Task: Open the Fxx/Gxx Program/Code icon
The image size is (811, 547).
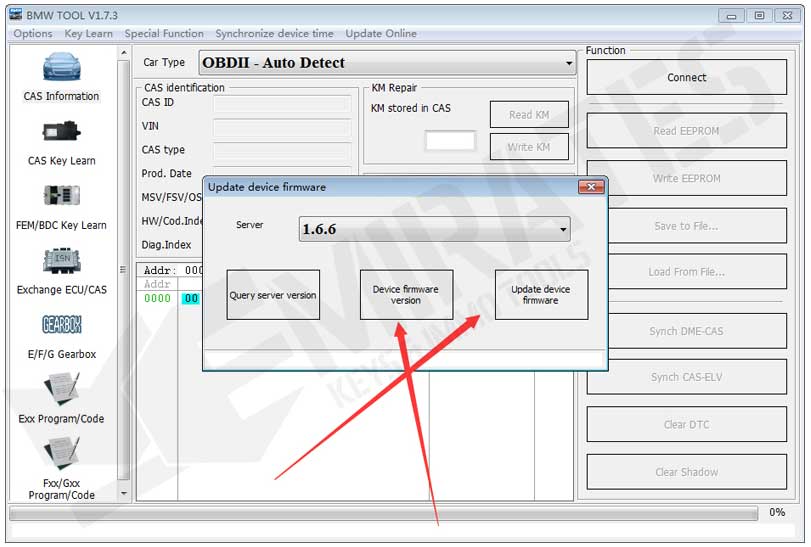Action: pos(62,453)
